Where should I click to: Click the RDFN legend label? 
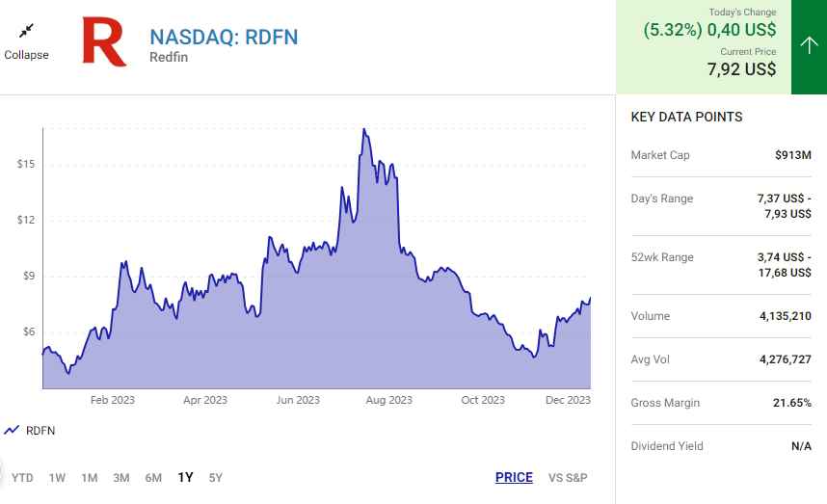pyautogui.click(x=40, y=431)
